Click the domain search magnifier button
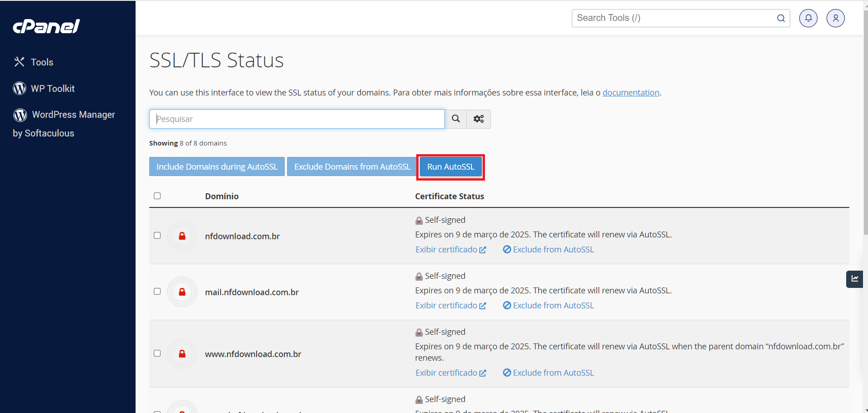Image resolution: width=868 pixels, height=413 pixels. point(456,119)
